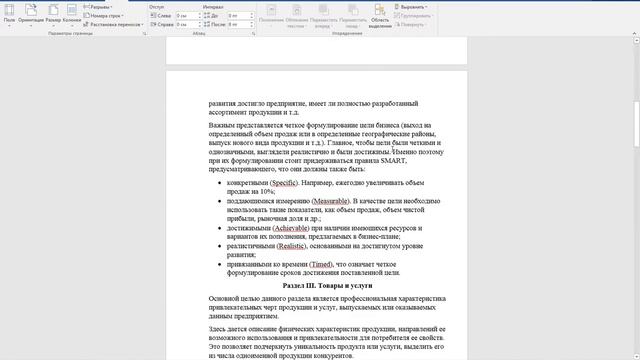Image resolution: width=640 pixels, height=360 pixels.
Task: Click the paragraph starting 'Здесь дается описание'
Action: 327,342
